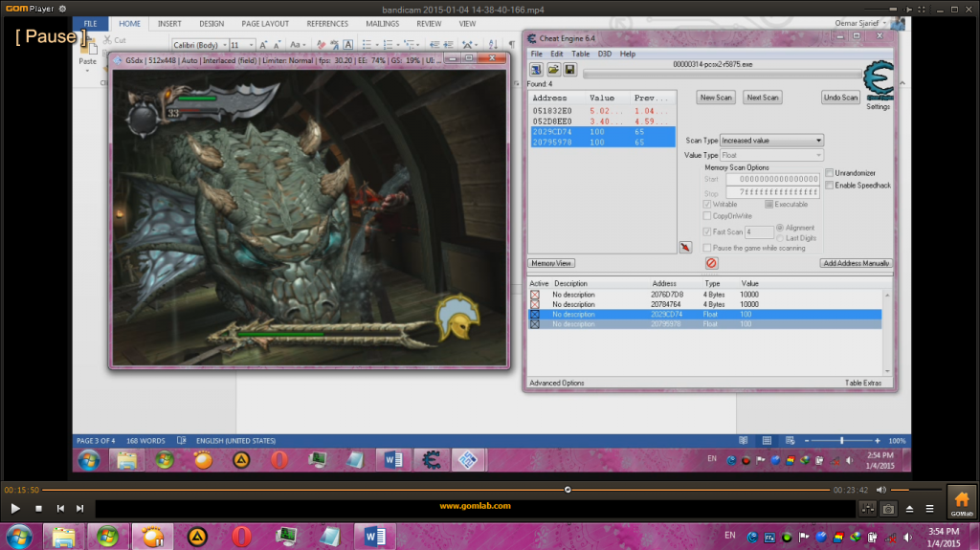
Task: Open the Word font size dropdown
Action: (252, 45)
